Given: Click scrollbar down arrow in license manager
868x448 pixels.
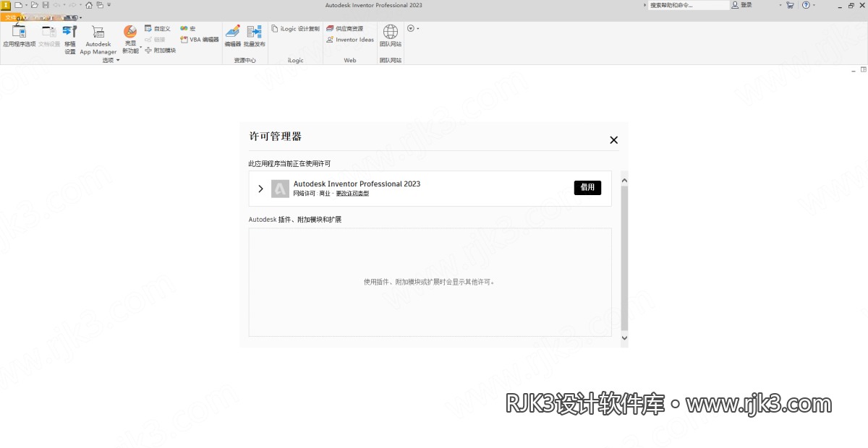Looking at the screenshot, I should (624, 337).
